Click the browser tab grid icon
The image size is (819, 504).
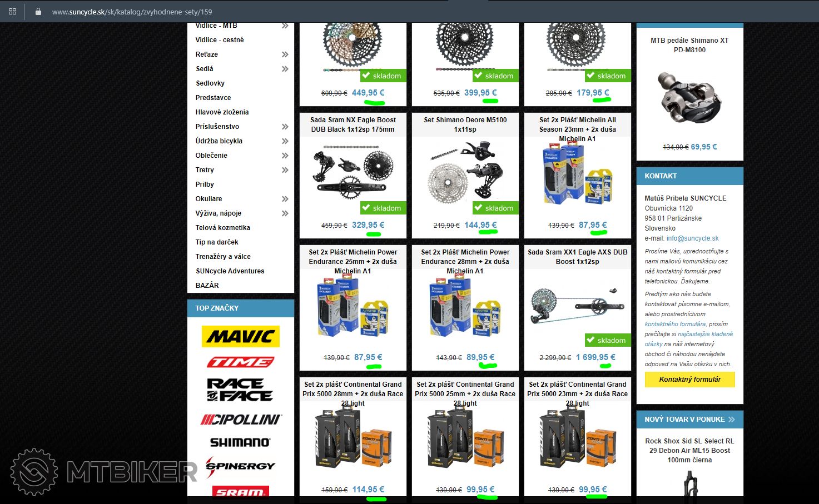pyautogui.click(x=12, y=11)
